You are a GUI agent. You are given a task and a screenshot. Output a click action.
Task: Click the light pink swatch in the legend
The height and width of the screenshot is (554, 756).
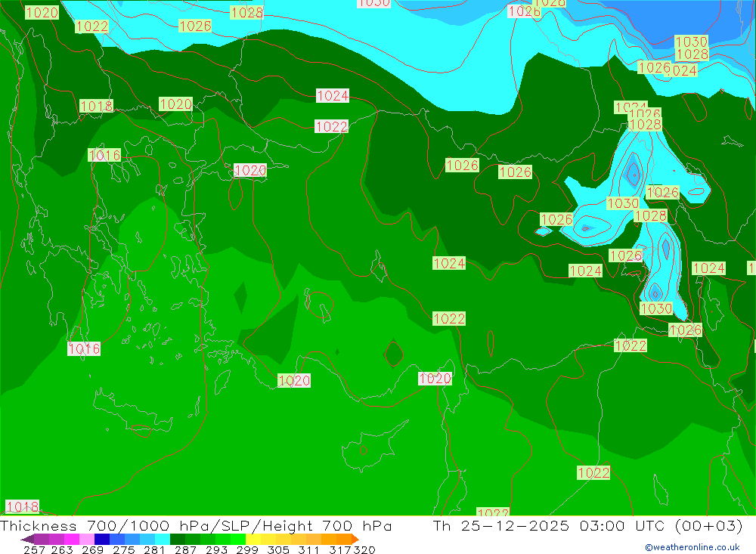[87, 539]
